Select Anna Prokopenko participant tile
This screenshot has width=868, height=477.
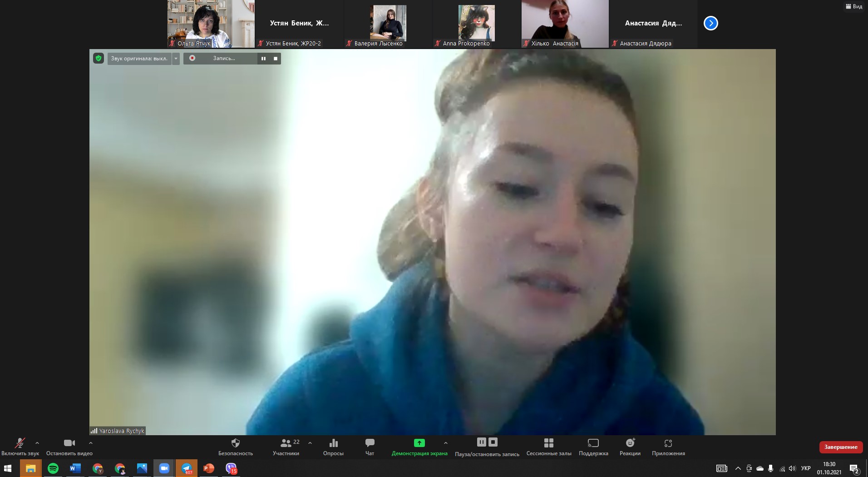click(x=476, y=24)
